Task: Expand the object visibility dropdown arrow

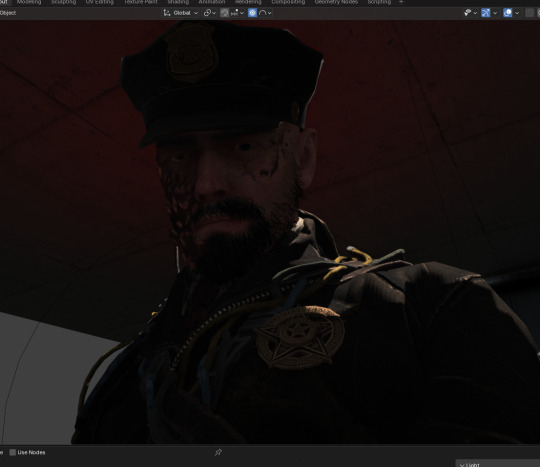Action: pyautogui.click(x=475, y=13)
